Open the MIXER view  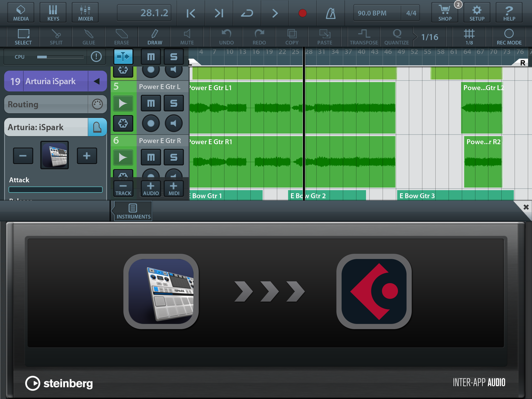point(85,12)
